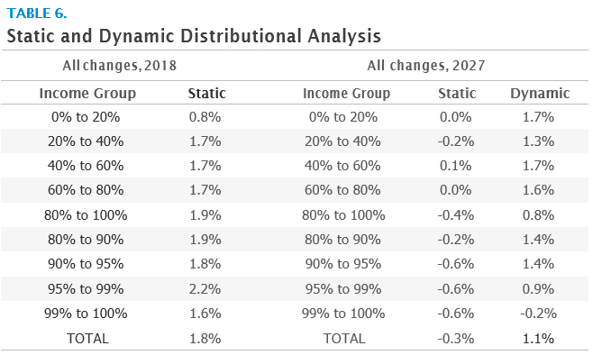This screenshot has height=364, width=611.
Task: Click "99% to 100%" in the 2027 section
Action: 346,314
